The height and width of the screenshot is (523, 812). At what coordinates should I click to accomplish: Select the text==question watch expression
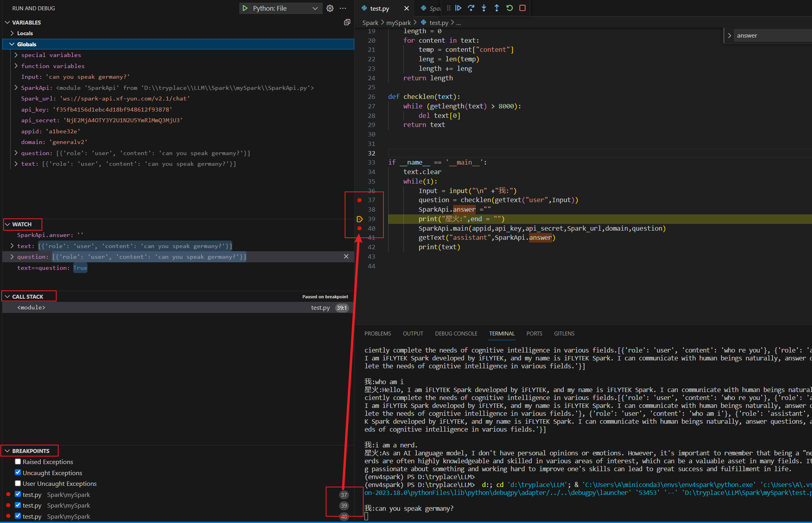pos(178,268)
